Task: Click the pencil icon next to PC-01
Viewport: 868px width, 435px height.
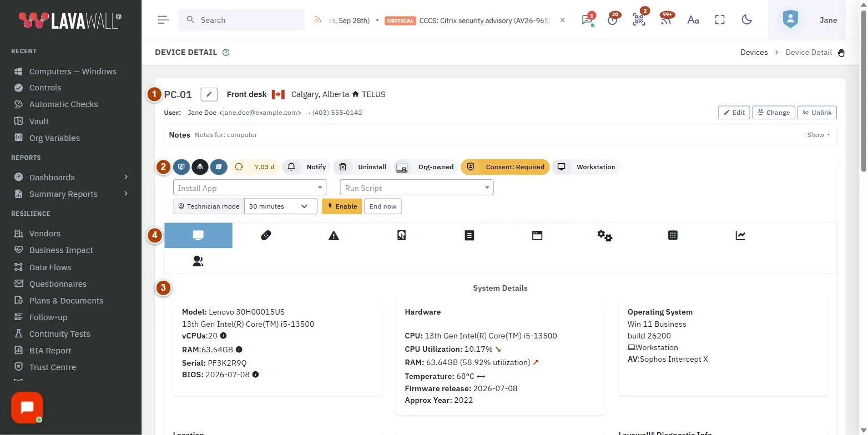Action: 209,94
